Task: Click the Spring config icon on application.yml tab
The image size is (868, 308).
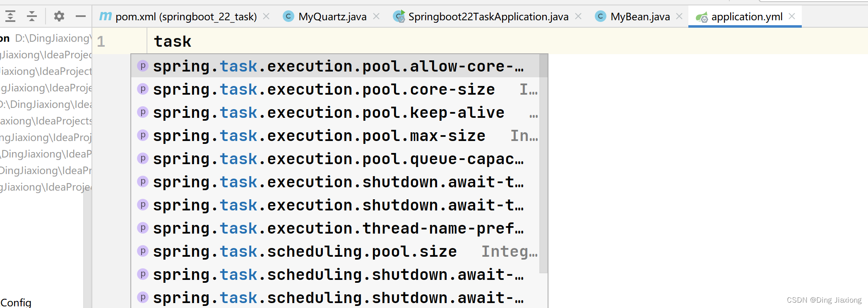Action: click(702, 17)
